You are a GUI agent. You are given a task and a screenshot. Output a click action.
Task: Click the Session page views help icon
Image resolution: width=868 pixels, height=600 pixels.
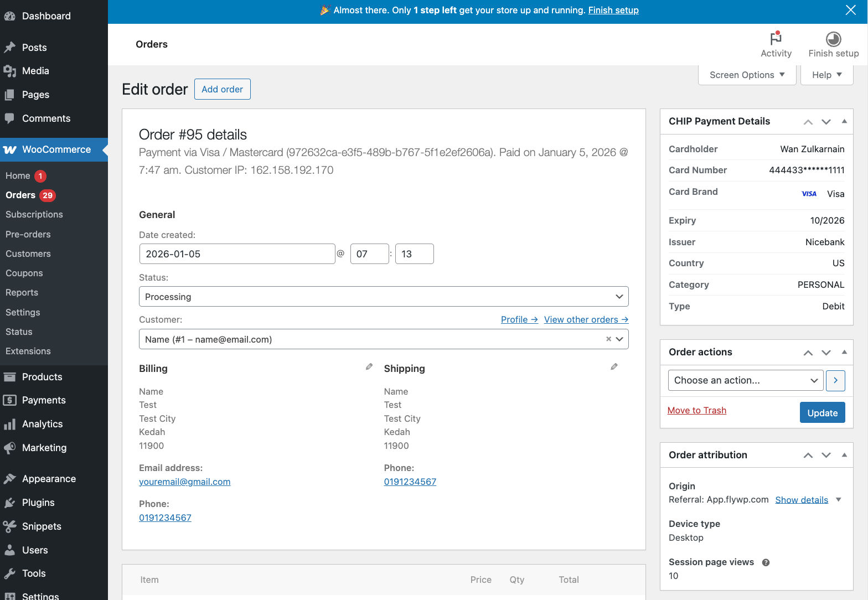[766, 562]
